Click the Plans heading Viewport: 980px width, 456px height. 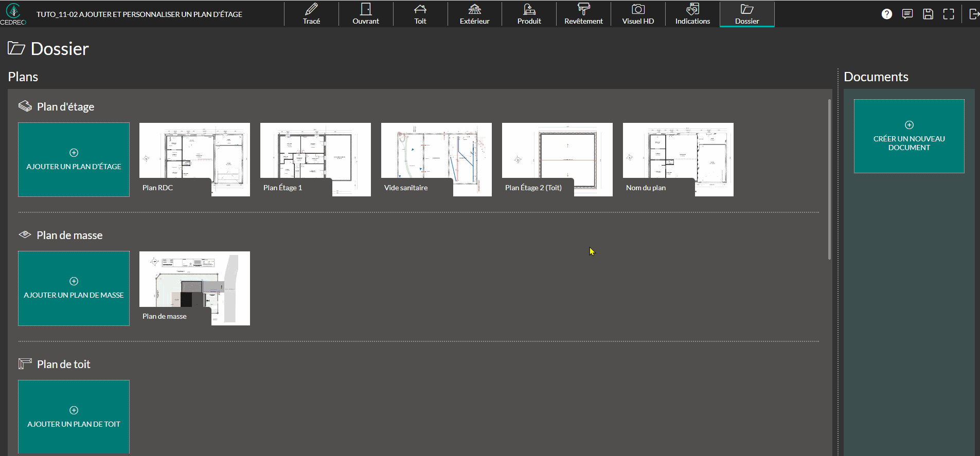[23, 77]
